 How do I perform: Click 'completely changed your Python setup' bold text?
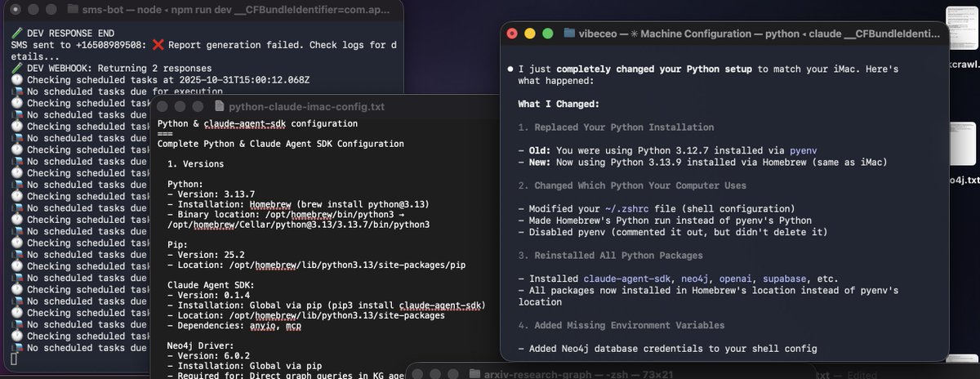pyautogui.click(x=653, y=69)
